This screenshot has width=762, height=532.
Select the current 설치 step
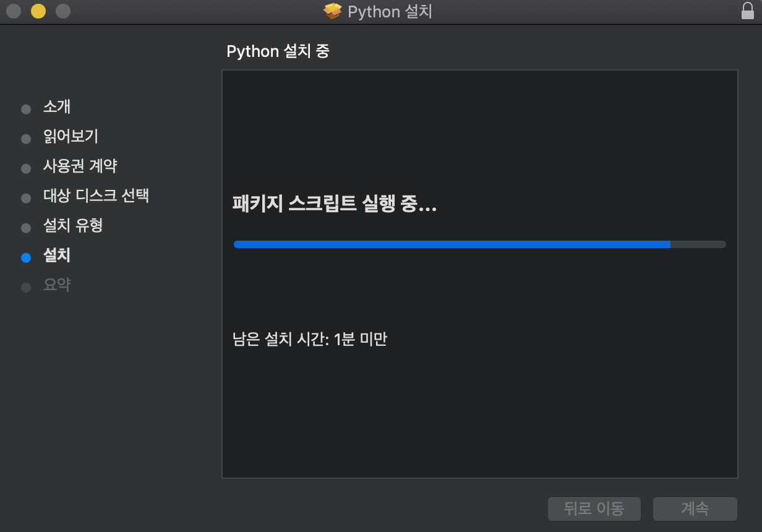(57, 255)
